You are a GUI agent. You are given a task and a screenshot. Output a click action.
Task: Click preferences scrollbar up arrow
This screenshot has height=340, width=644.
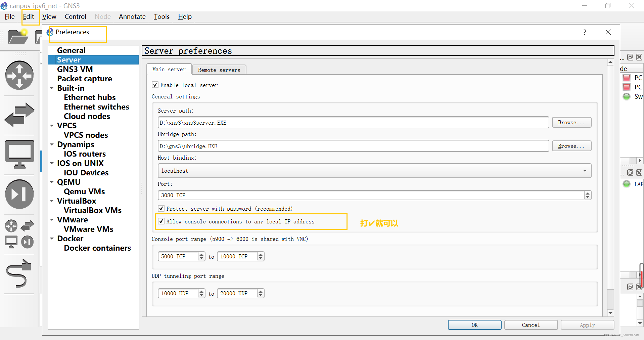(610, 62)
